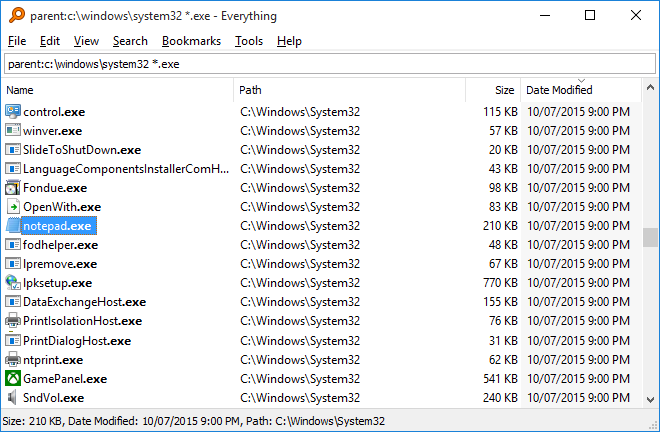Sort results by Path column header
This screenshot has height=432, width=660.
[x=349, y=90]
